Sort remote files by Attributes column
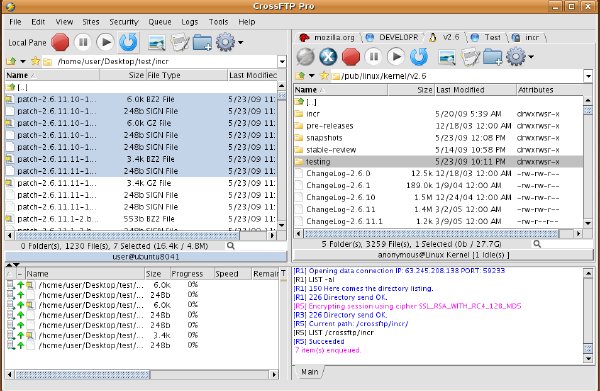Image resolution: width=600 pixels, height=391 pixels. pyautogui.click(x=549, y=90)
